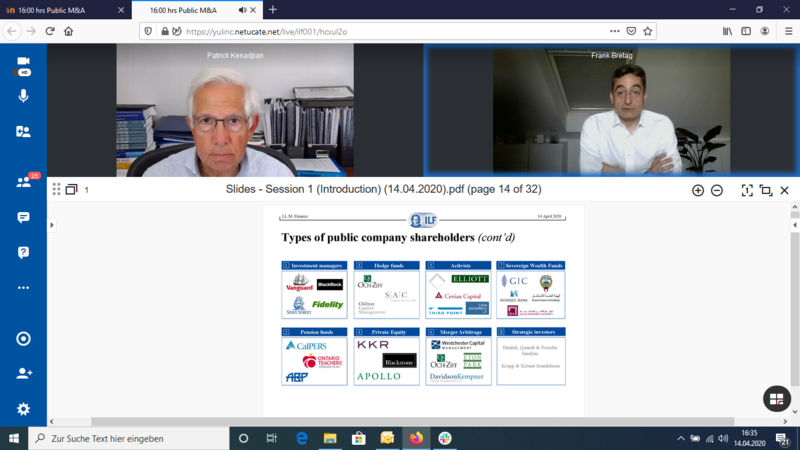Image resolution: width=800 pixels, height=450 pixels.
Task: Open the screen share presentation icon
Action: [23, 132]
